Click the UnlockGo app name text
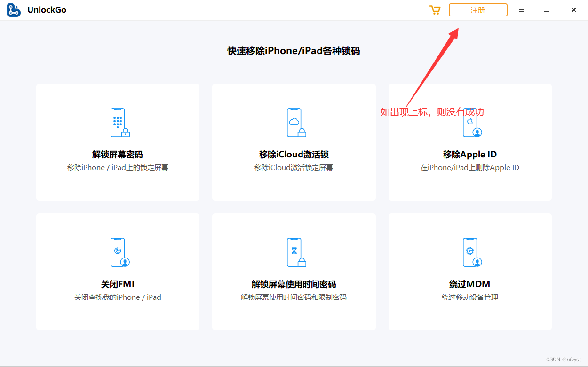The height and width of the screenshot is (367, 588). point(47,10)
